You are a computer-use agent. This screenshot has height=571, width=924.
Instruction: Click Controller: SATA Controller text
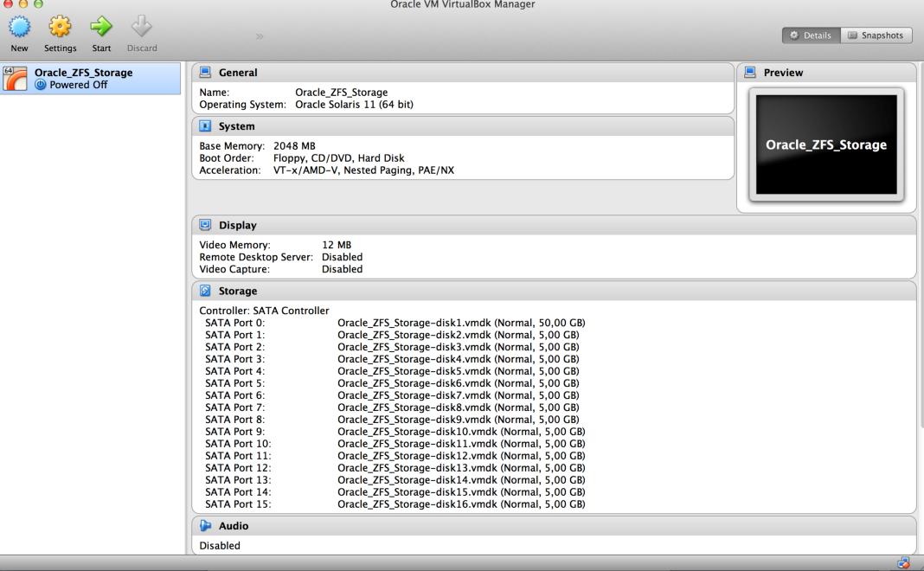pos(264,311)
